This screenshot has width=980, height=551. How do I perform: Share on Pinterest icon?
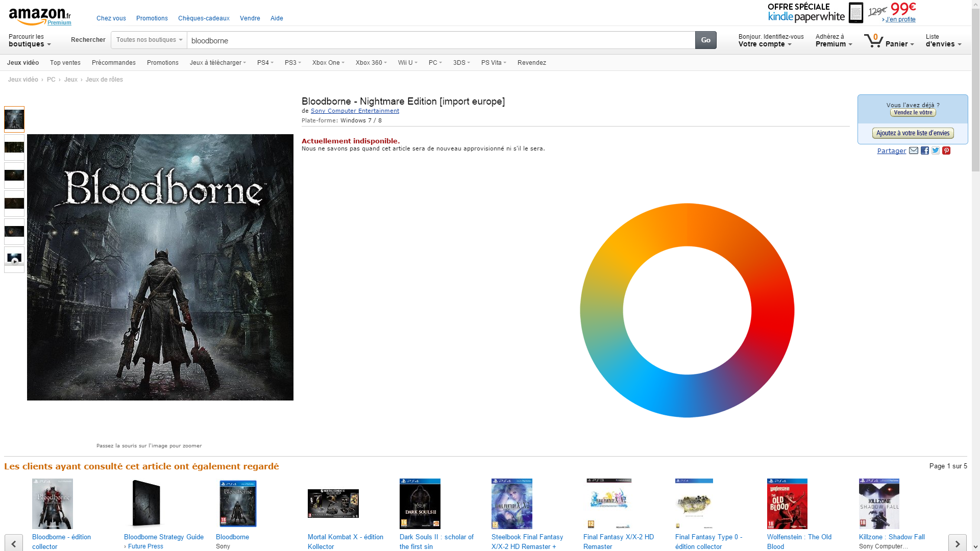pos(946,151)
